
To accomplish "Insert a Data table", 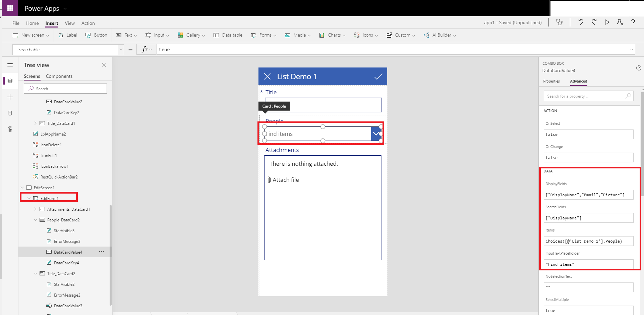I will (228, 35).
